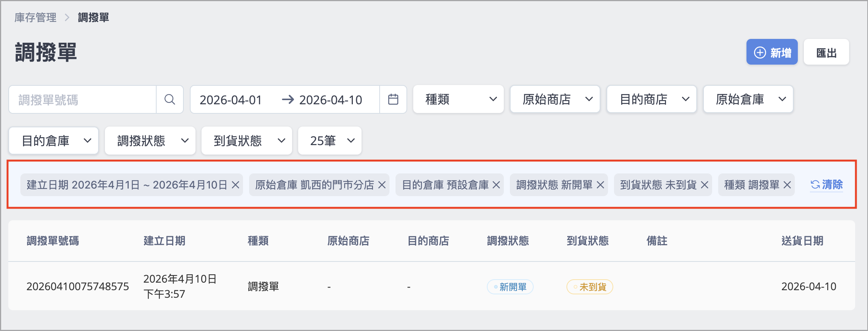
Task: Click delivery date 2026-04-10 in the row
Action: tap(809, 286)
